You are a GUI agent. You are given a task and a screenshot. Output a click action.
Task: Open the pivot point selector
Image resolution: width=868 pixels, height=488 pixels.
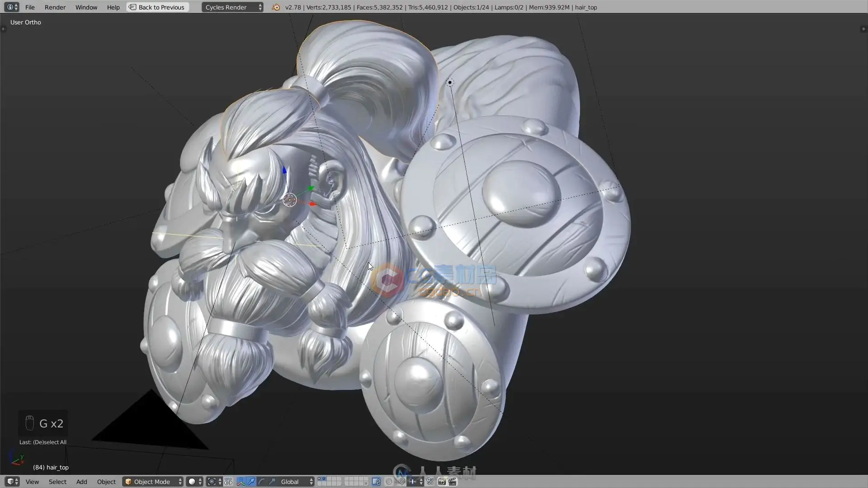[214, 482]
